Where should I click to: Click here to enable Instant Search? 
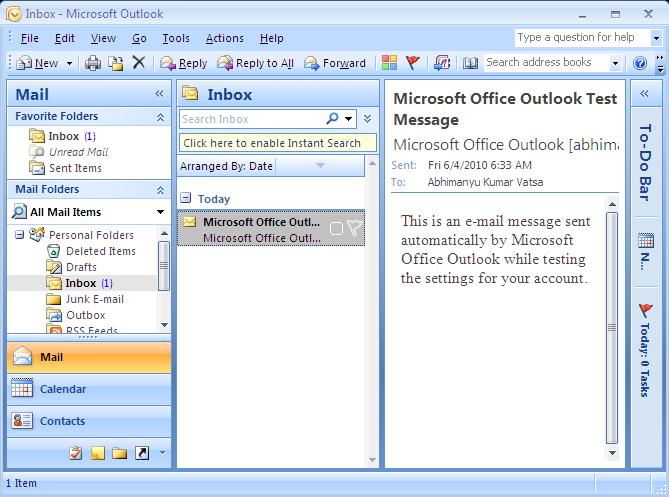[x=278, y=143]
